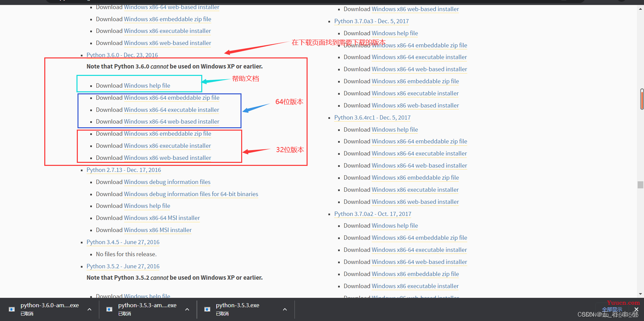Screen dimensions: 644x321
Task: Click Windows x86-64 executable installer under Python 3.7.0a3
Action: tap(419, 57)
